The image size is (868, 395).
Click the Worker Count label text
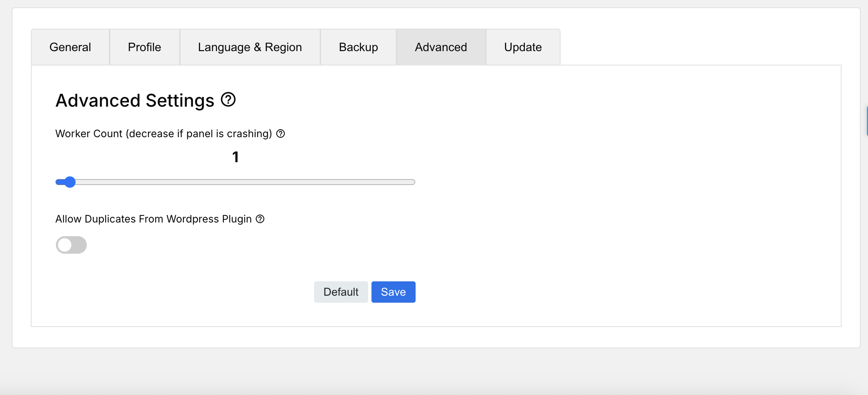pos(164,134)
